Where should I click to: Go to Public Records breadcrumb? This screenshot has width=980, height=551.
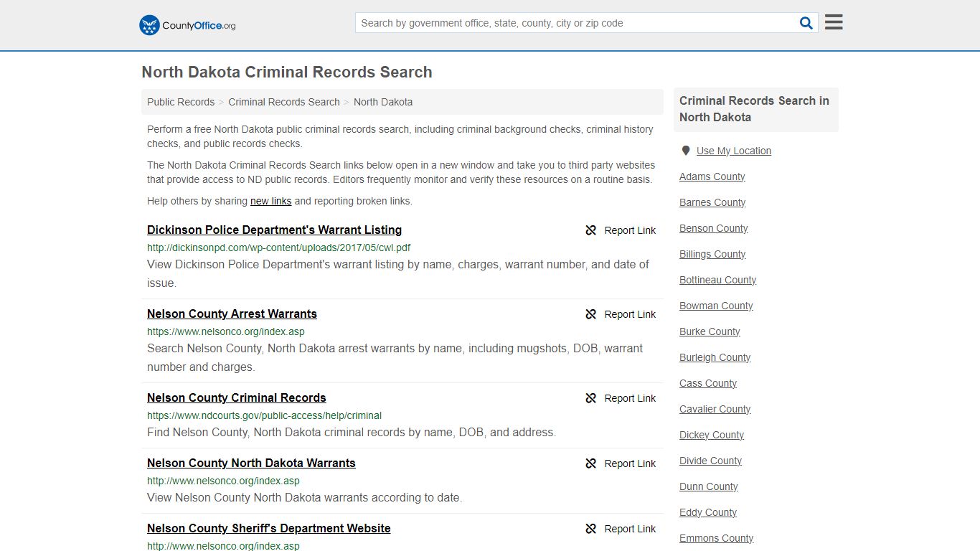(x=181, y=102)
